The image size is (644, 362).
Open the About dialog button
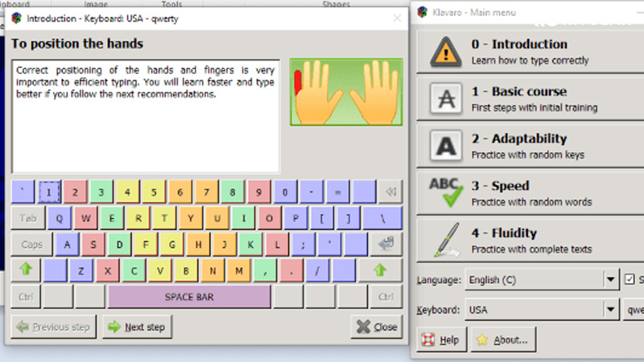pos(503,340)
